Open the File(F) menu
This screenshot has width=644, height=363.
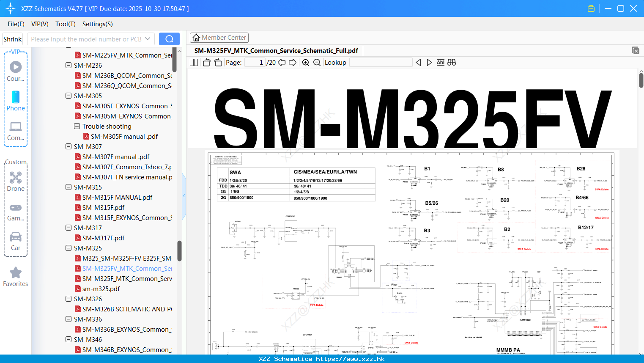pyautogui.click(x=16, y=24)
